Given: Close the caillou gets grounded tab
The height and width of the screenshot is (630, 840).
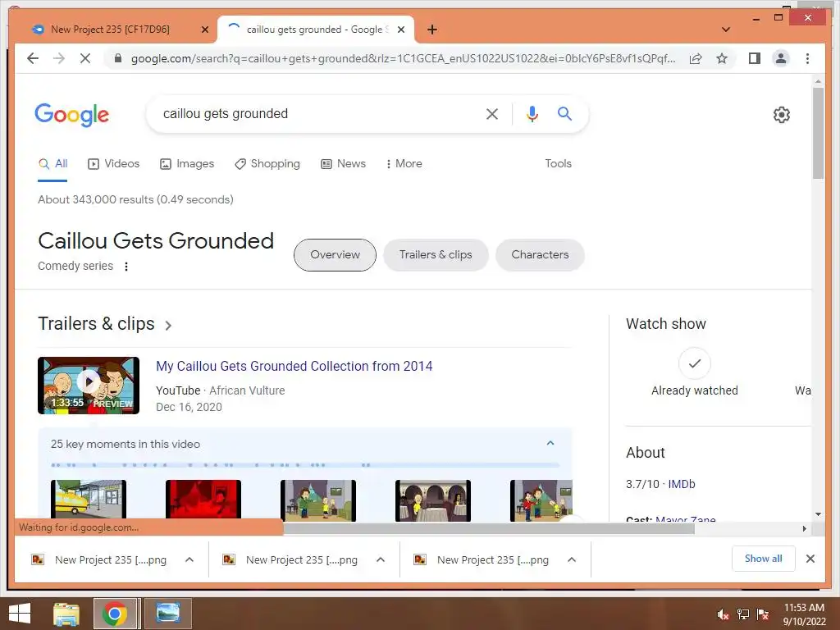Looking at the screenshot, I should tap(400, 30).
